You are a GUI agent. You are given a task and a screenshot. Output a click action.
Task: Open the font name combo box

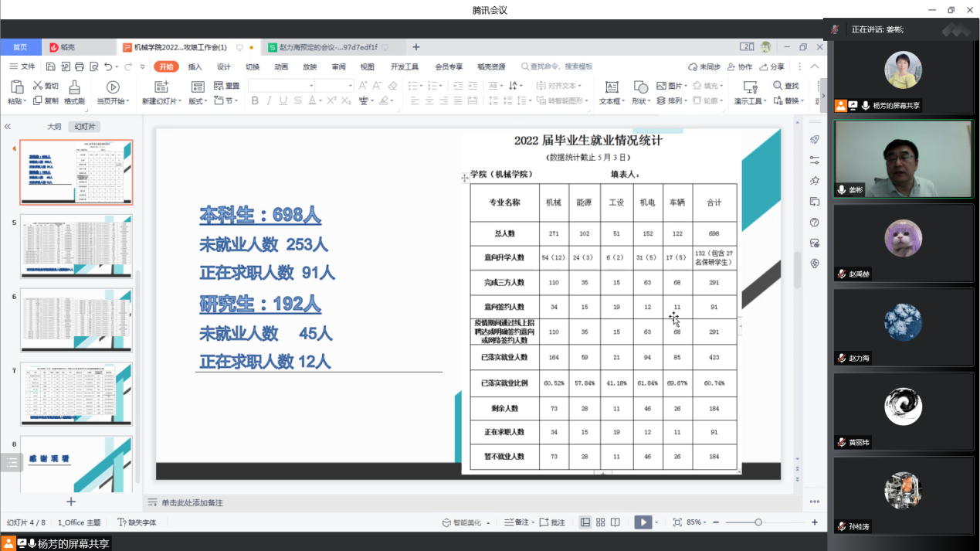[x=282, y=86]
